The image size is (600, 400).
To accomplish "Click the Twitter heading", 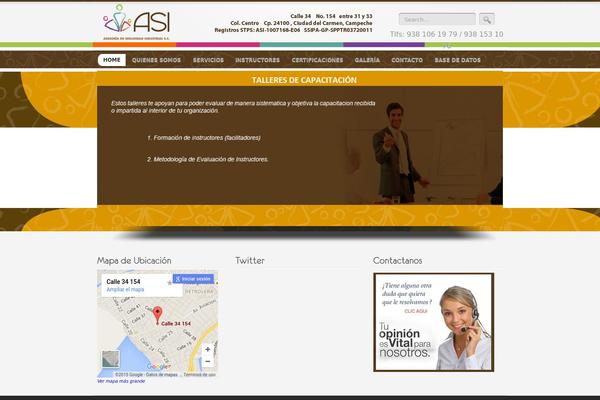I will click(249, 260).
